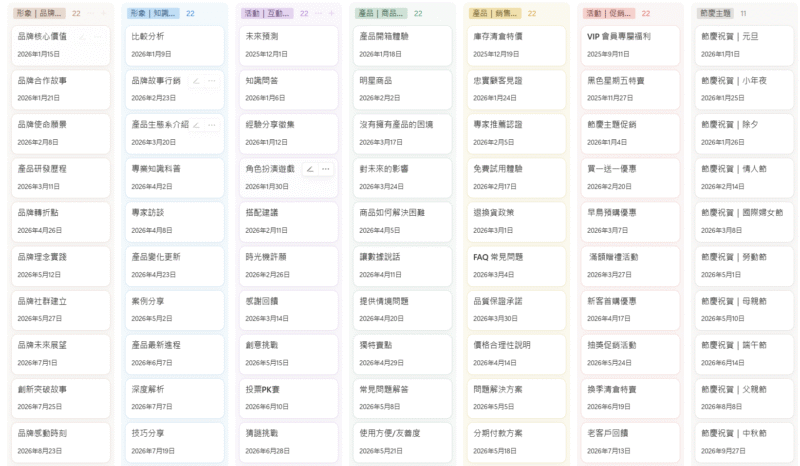800x466 pixels.
Task: Open the 節慶祝賀｜元旦 card
Action: (x=744, y=45)
